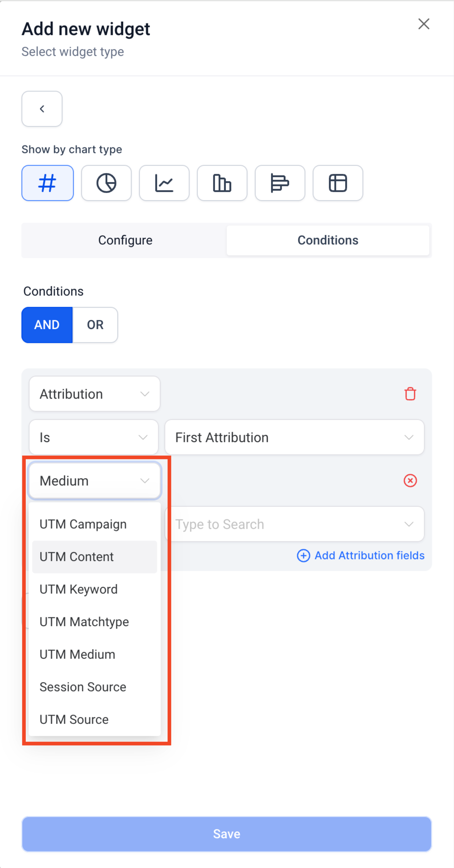Image resolution: width=454 pixels, height=868 pixels.
Task: Expand the Is operator dropdown
Action: (x=94, y=437)
